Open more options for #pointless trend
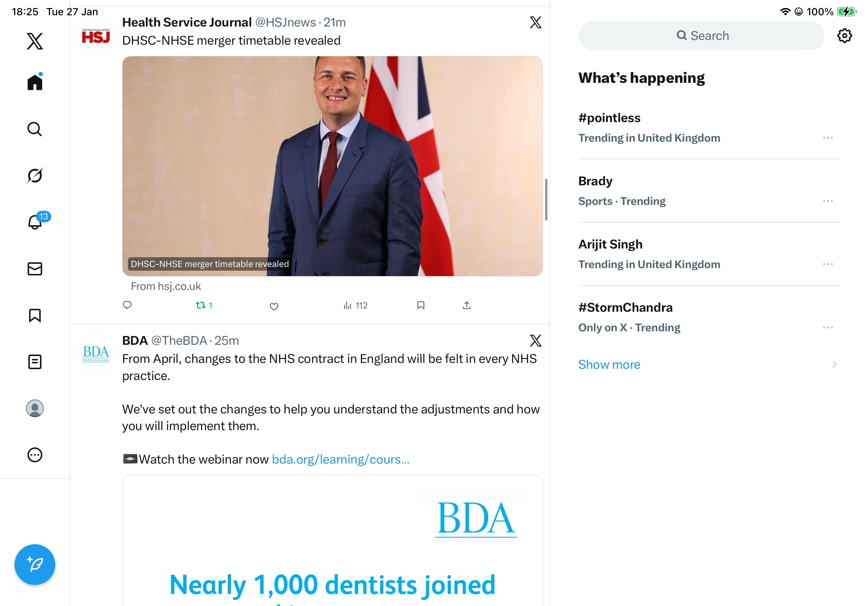The width and height of the screenshot is (868, 606). [828, 138]
